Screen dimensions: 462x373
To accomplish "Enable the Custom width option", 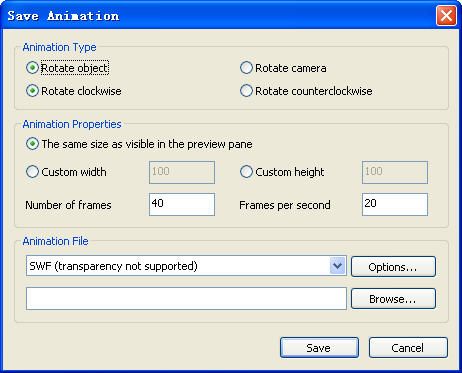I will pos(32,172).
